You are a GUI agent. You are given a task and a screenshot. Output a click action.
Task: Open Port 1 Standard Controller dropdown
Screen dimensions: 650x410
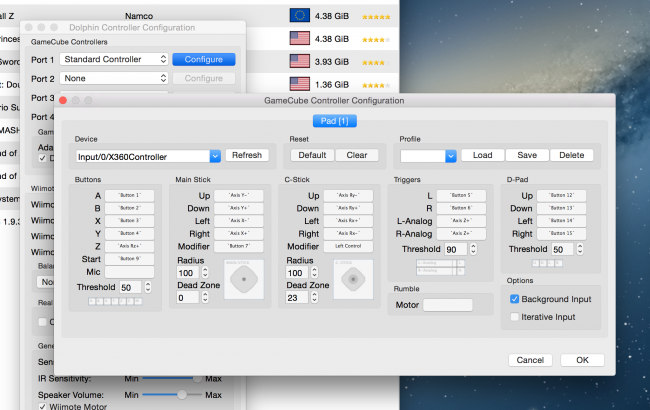pos(114,59)
